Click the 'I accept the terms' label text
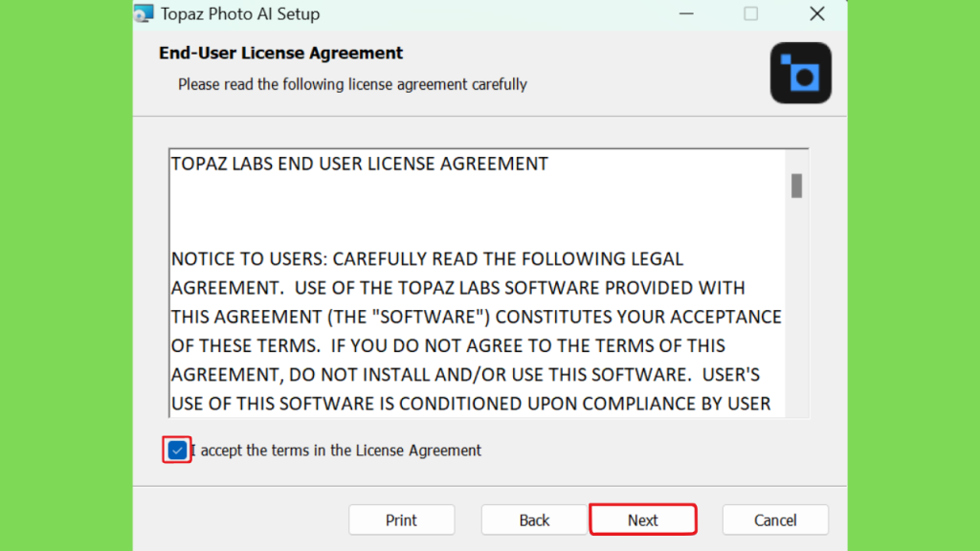The width and height of the screenshot is (980, 551). (336, 451)
